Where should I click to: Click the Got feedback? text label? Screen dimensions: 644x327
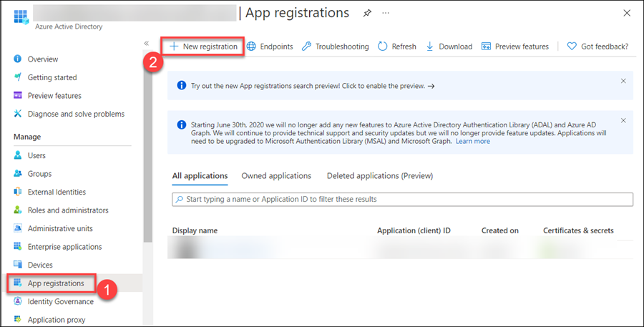tap(605, 47)
